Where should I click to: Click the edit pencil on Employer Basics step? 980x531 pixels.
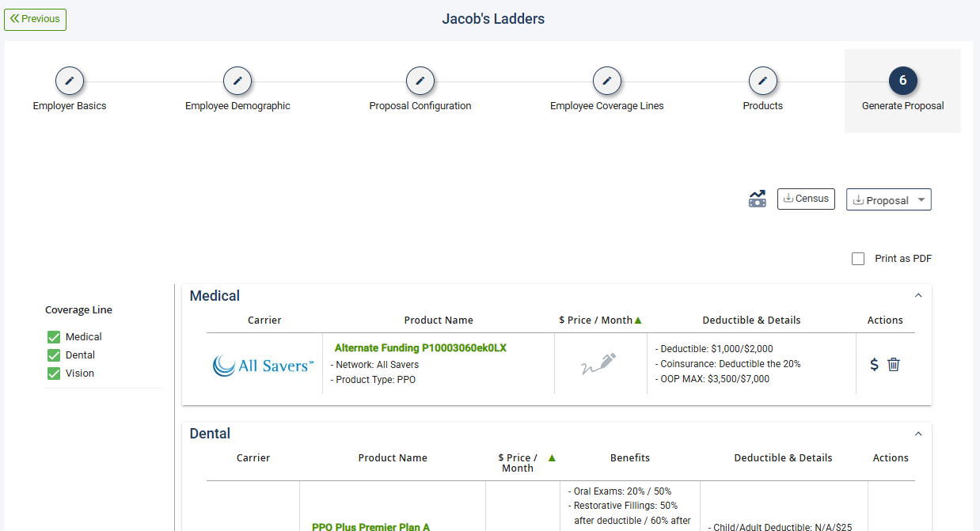point(69,81)
